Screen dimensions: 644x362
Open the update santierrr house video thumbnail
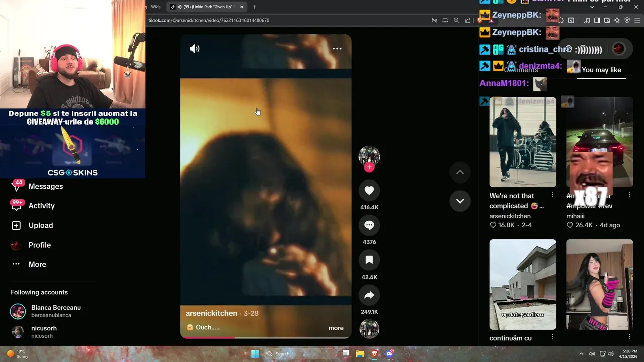coord(523,285)
